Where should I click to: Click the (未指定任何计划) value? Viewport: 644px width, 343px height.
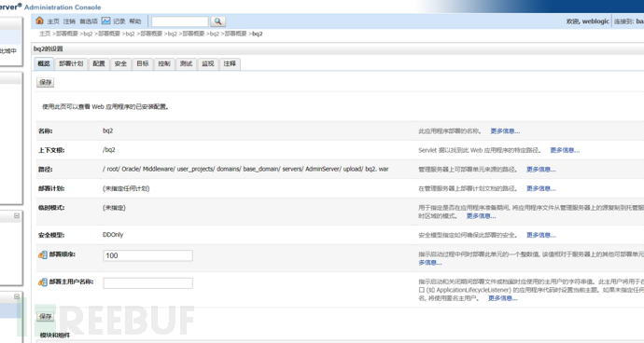click(x=126, y=188)
